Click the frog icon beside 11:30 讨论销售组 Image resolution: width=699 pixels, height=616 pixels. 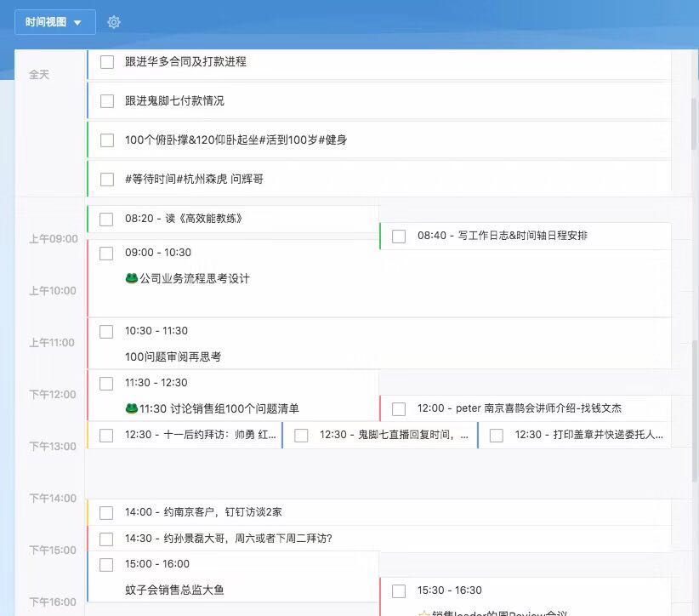coord(132,408)
